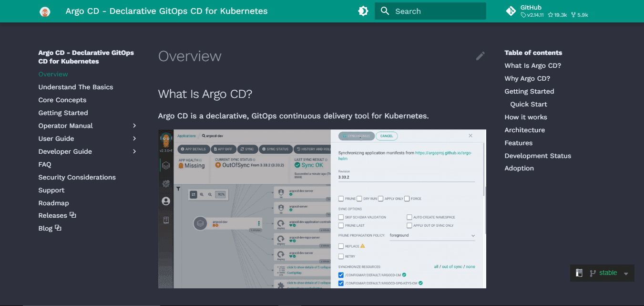
Task: Expand the Developer Guide chevron
Action: (x=134, y=151)
